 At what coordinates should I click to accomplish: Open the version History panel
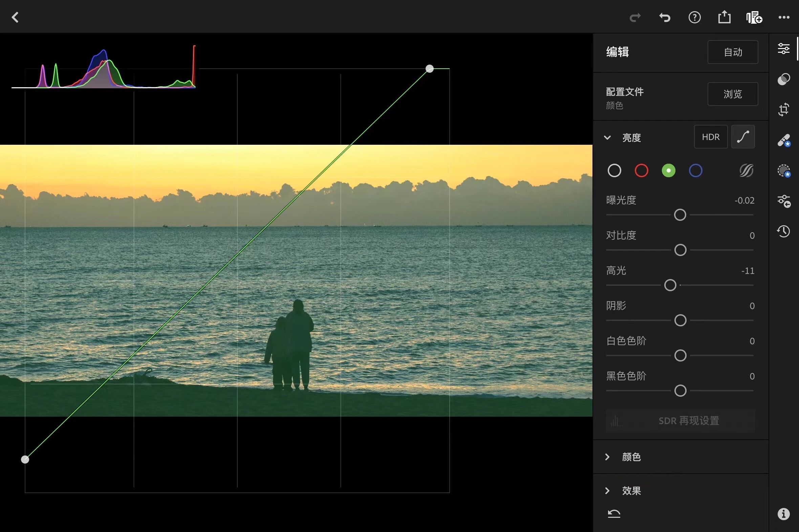tap(783, 231)
